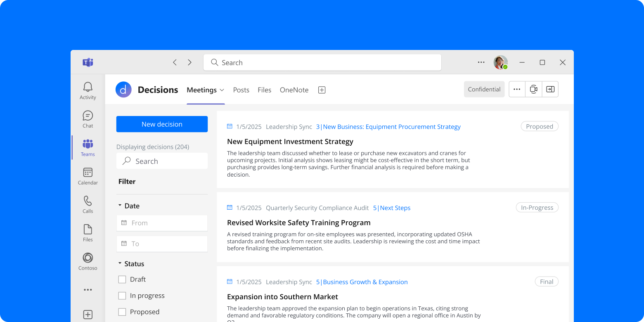Open Chat from the sidebar
The width and height of the screenshot is (644, 322).
click(x=88, y=119)
